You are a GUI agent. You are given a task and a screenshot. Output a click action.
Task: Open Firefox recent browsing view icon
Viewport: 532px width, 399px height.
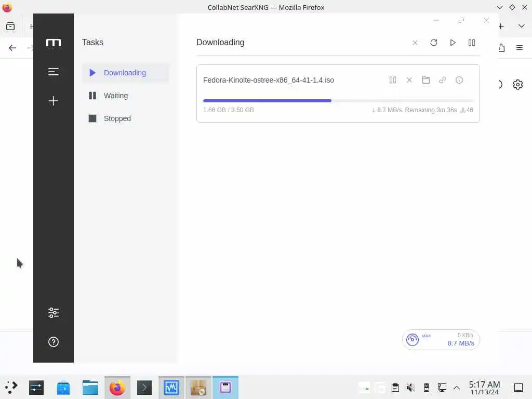point(10,26)
